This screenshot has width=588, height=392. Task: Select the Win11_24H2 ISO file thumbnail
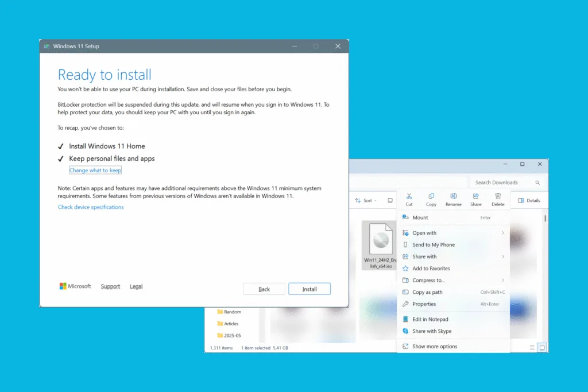point(380,246)
